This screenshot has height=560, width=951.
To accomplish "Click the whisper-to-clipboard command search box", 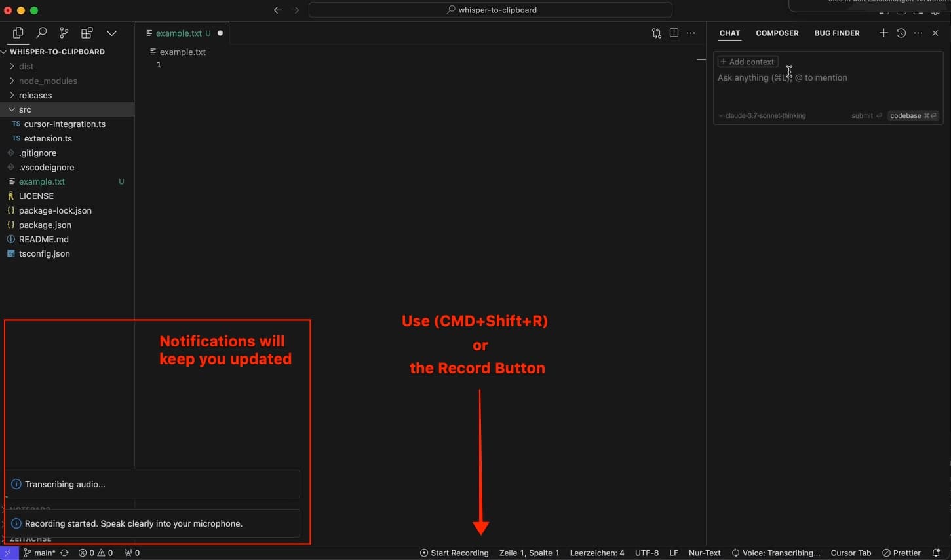I will 490,10.
